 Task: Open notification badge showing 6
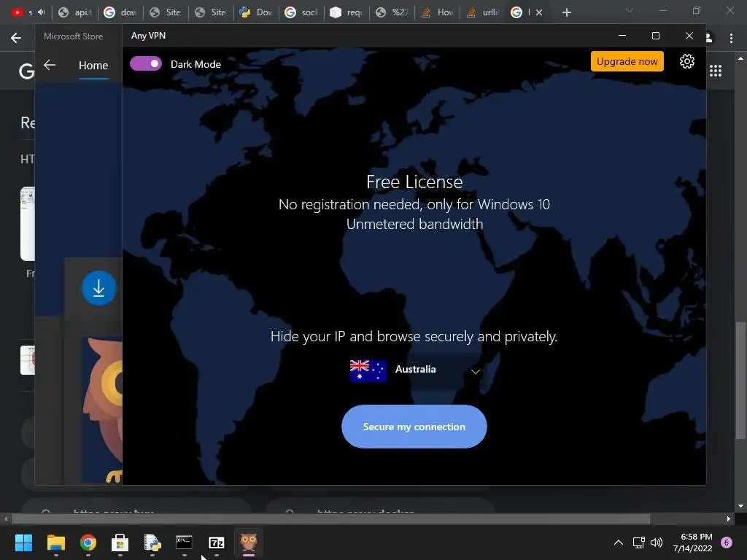(x=727, y=542)
